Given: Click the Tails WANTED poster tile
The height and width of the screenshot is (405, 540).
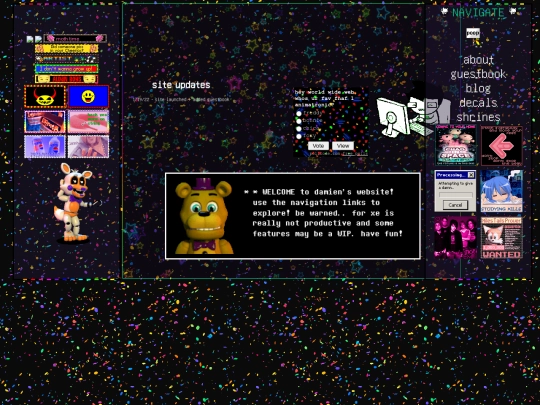Looking at the screenshot, I should pyautogui.click(x=502, y=237).
